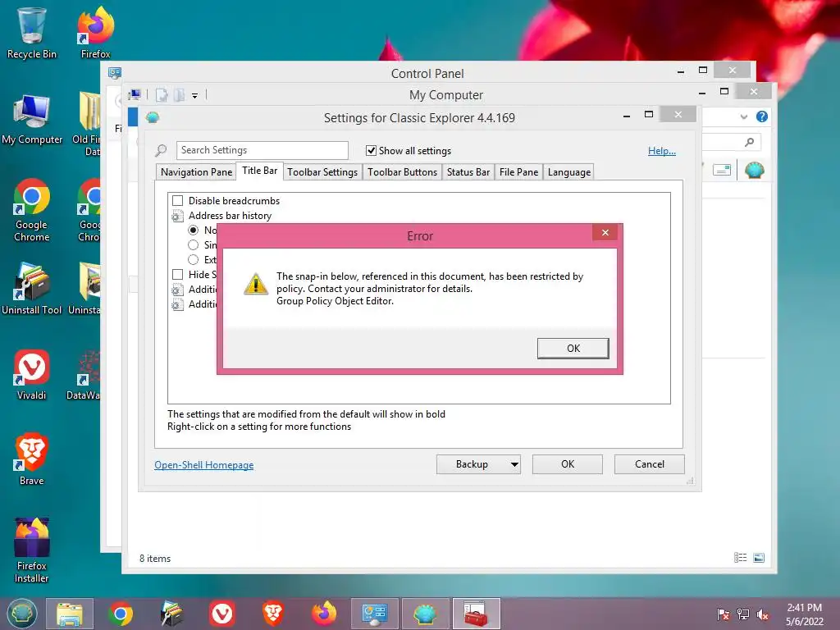Switch to the Toolbar Buttons tab
The image size is (840, 630).
click(x=402, y=172)
